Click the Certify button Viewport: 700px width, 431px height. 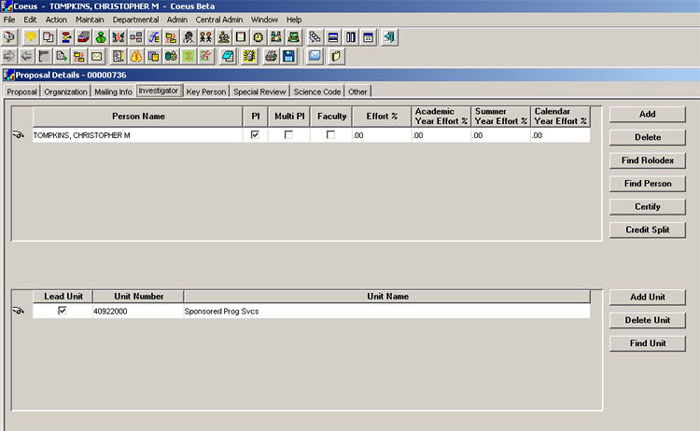click(647, 207)
